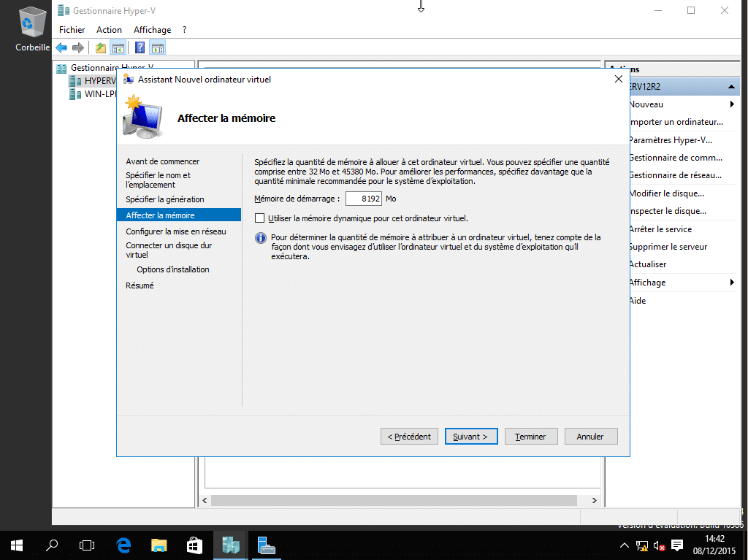Open the Affichage menu

(x=152, y=30)
